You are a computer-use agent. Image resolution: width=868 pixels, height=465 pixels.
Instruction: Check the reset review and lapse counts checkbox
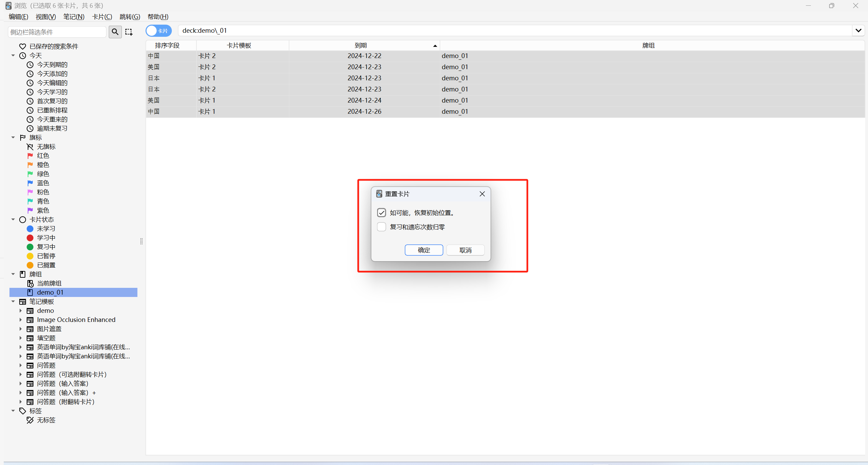382,227
